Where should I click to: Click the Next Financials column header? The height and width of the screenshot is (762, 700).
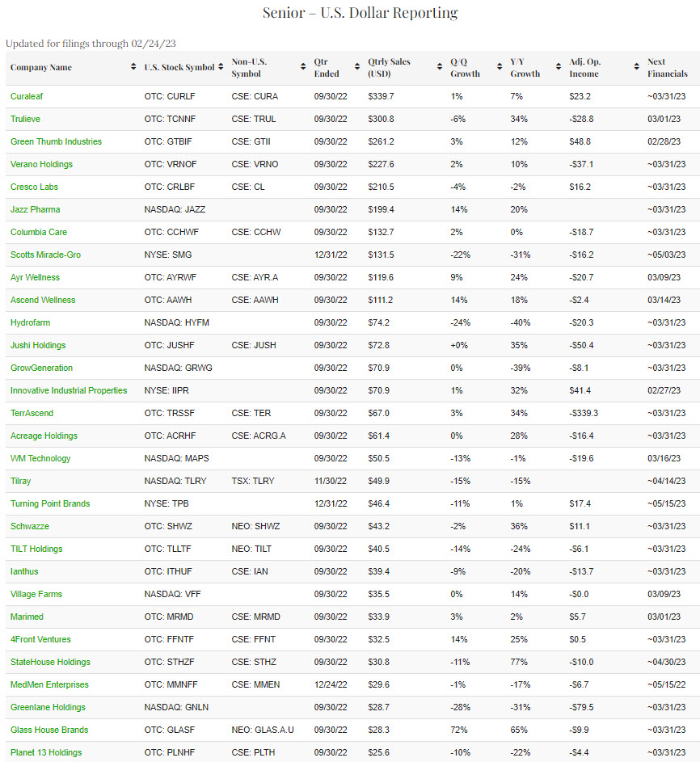667,68
